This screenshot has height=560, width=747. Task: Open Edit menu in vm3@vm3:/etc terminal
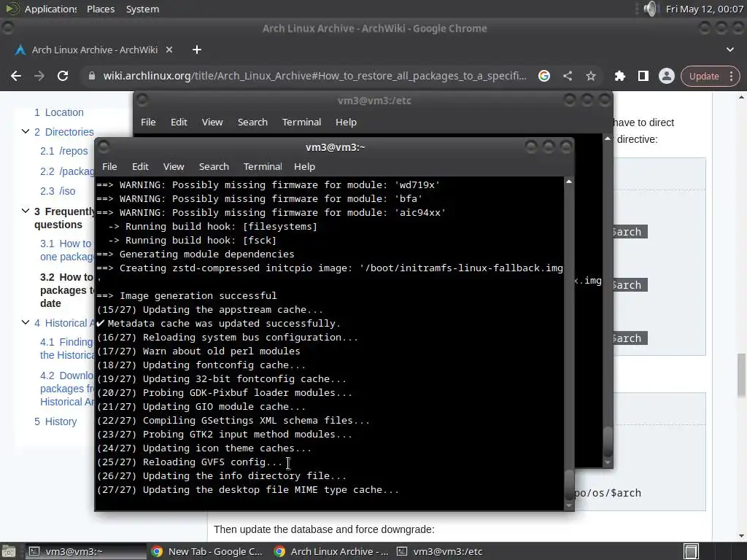click(x=179, y=122)
